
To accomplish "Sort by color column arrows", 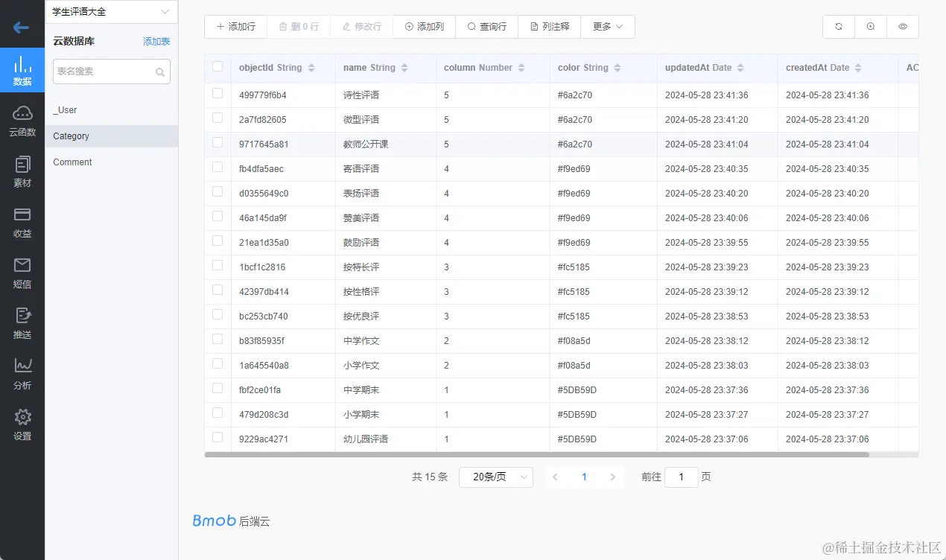I will click(618, 68).
